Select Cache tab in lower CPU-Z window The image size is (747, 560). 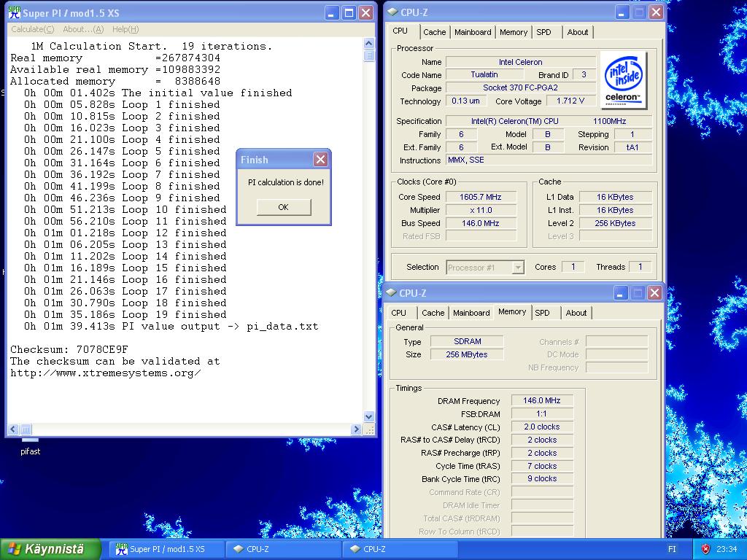click(433, 313)
